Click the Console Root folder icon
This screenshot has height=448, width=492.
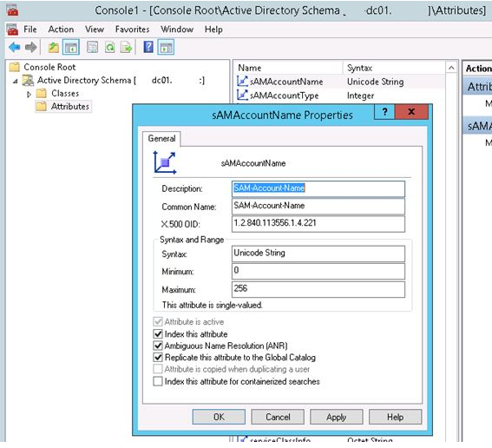click(15, 67)
